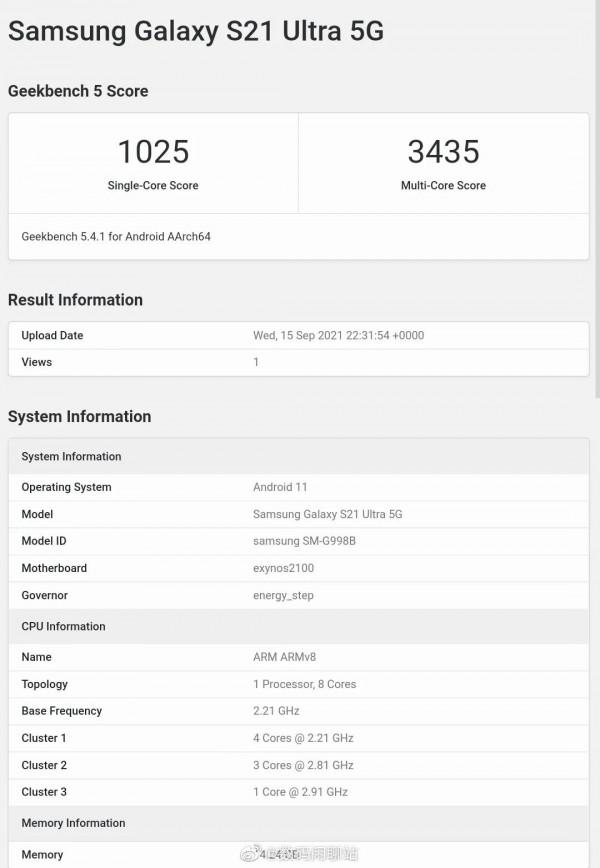Select the Geekbench 5 Score heading
The image size is (600, 868).
[78, 91]
